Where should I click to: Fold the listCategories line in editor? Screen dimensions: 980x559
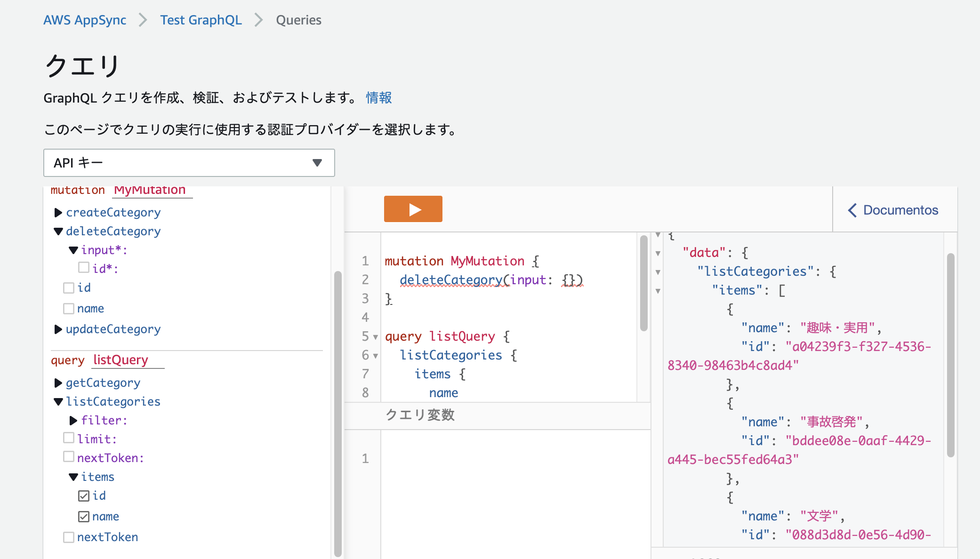pos(376,356)
